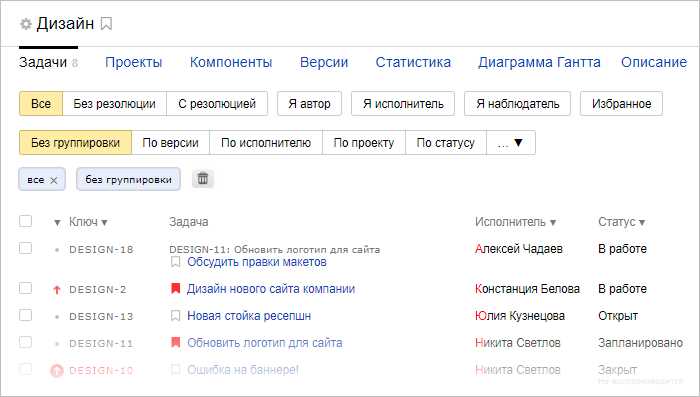The width and height of the screenshot is (700, 397).
Task: Open task Дизайн нового сайта компании
Action: (x=271, y=289)
